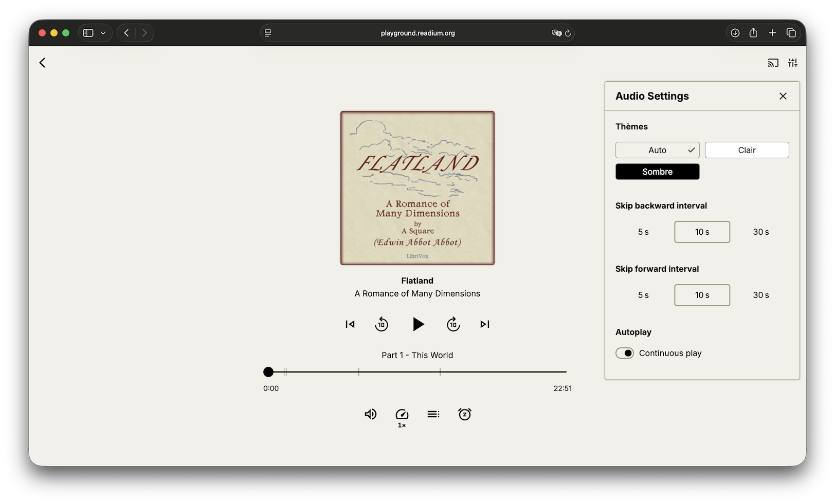Open casting options

pyautogui.click(x=773, y=62)
